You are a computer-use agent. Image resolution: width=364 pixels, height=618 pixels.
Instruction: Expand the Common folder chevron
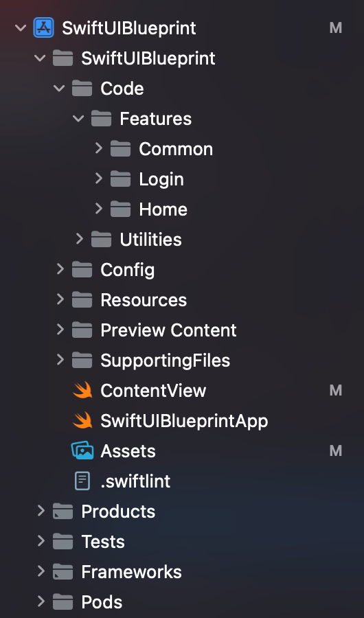99,148
